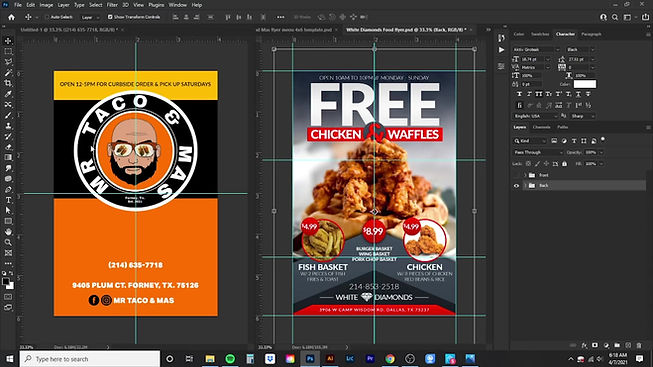Click the foreground color swatch

[x=6, y=282]
